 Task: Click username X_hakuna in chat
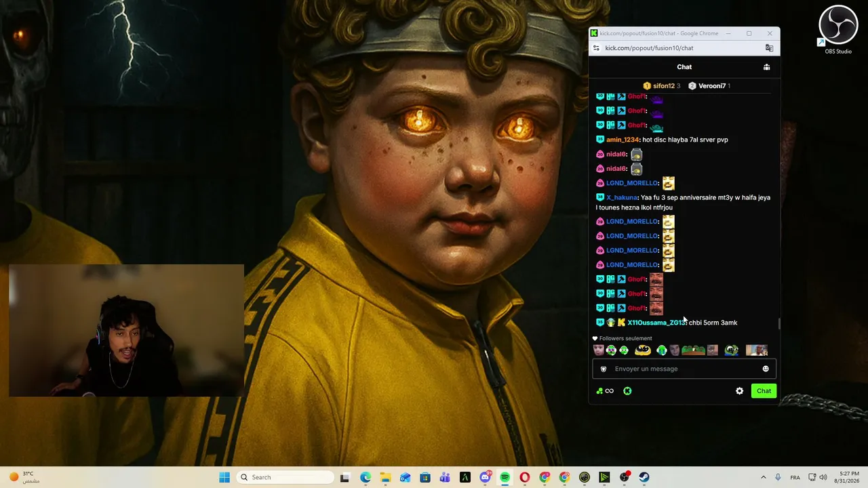[622, 198]
